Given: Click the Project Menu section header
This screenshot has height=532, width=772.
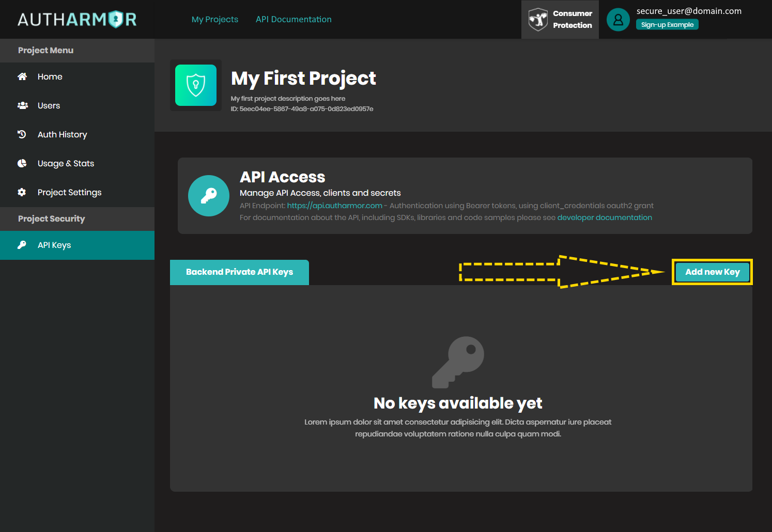Looking at the screenshot, I should point(77,51).
